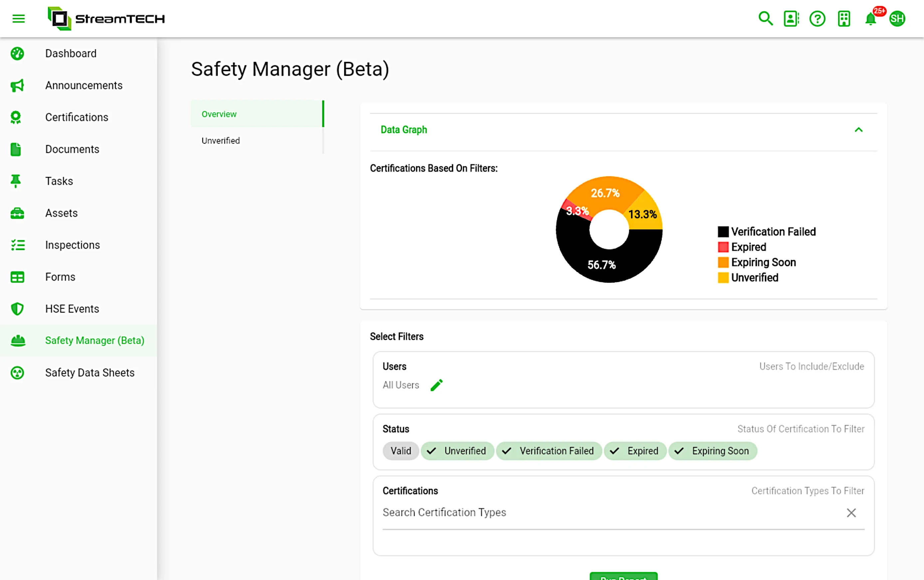The image size is (924, 580).
Task: Open Safety Manager (Beta) in sidebar
Action: [x=79, y=341]
